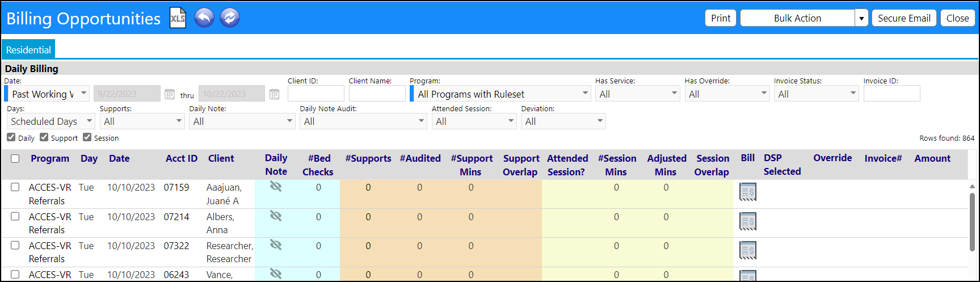Viewport: 980px width, 282px height.
Task: Sort by Date column header
Action: tap(119, 158)
